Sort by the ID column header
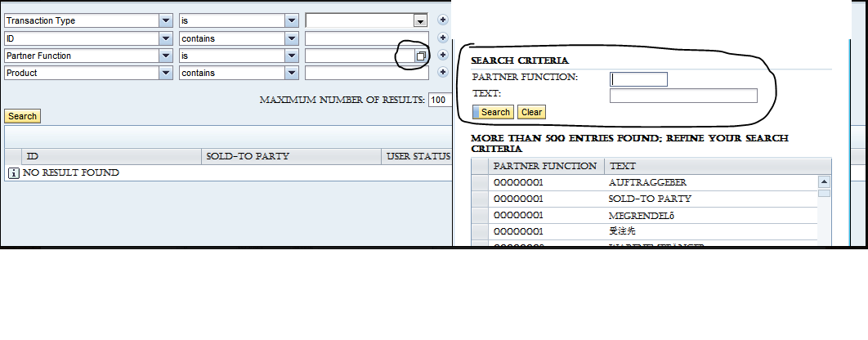Image resolution: width=868 pixels, height=340 pixels. click(110, 157)
